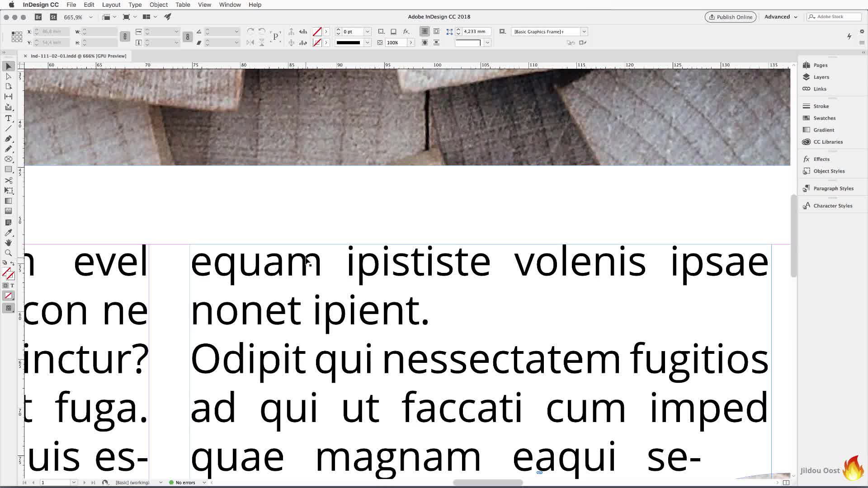Screen dimensions: 868x488
Task: Click the page number field showing 1
Action: (55, 483)
